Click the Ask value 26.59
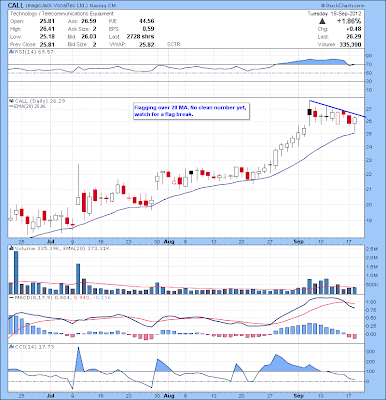 89,21
